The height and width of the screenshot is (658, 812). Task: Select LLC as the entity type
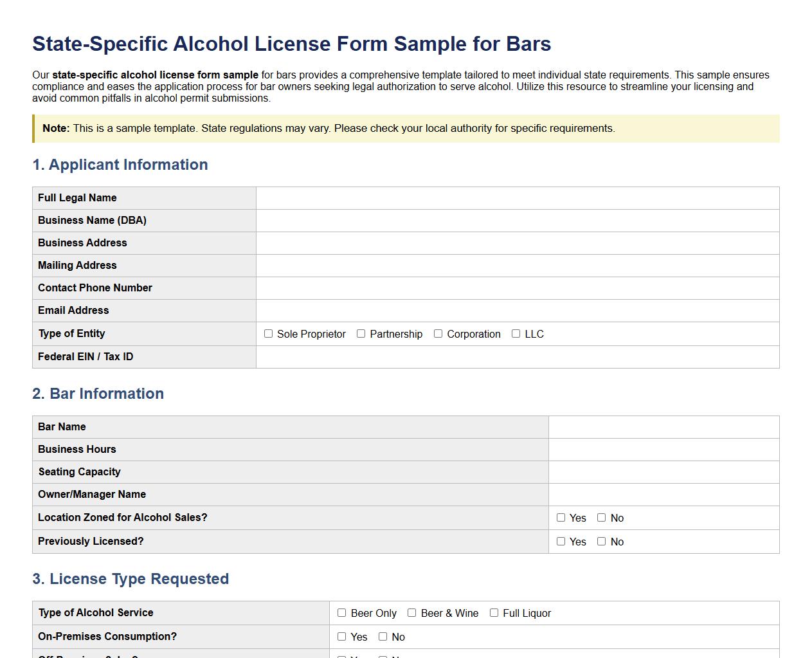516,334
